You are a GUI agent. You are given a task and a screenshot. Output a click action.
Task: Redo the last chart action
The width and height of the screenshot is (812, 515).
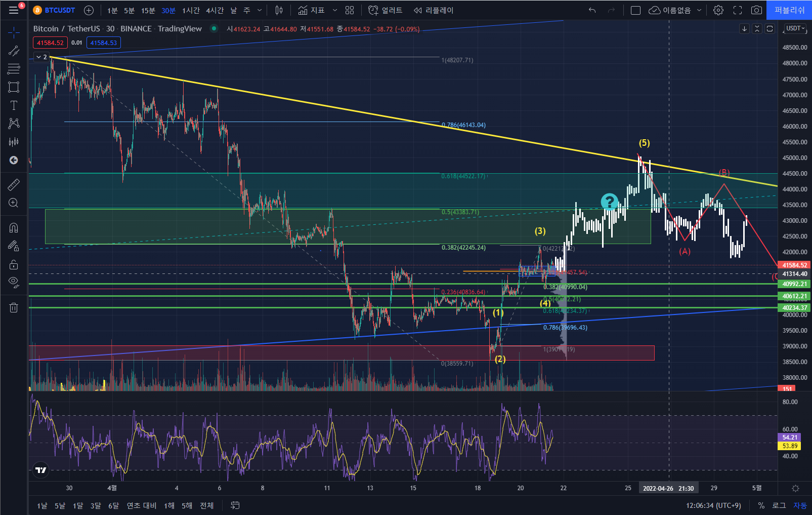pos(611,10)
